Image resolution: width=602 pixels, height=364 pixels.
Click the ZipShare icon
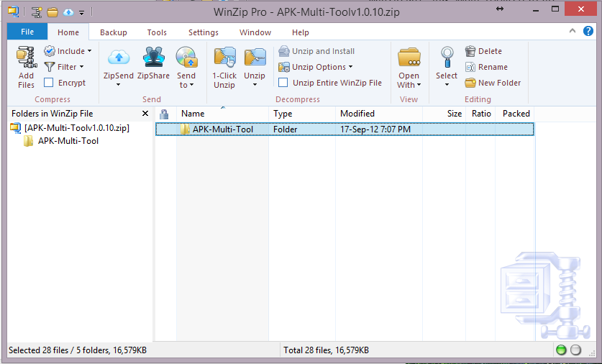pos(154,58)
